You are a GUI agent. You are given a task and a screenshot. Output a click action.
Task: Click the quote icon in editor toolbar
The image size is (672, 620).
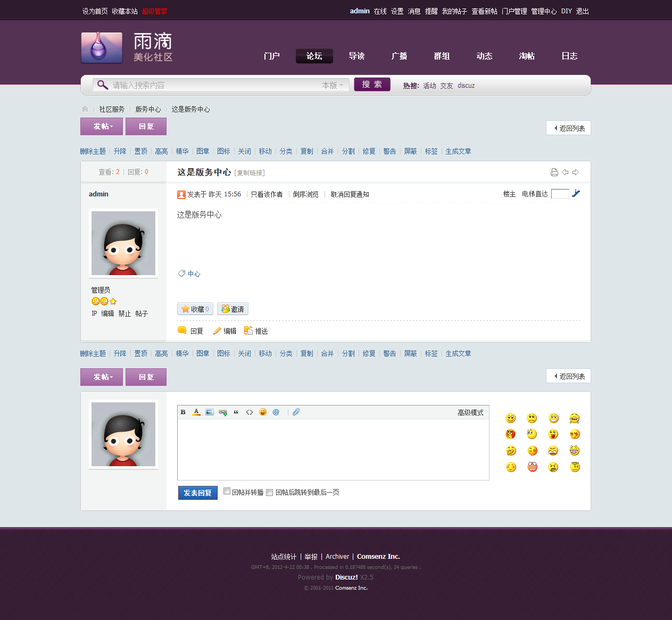tap(236, 412)
